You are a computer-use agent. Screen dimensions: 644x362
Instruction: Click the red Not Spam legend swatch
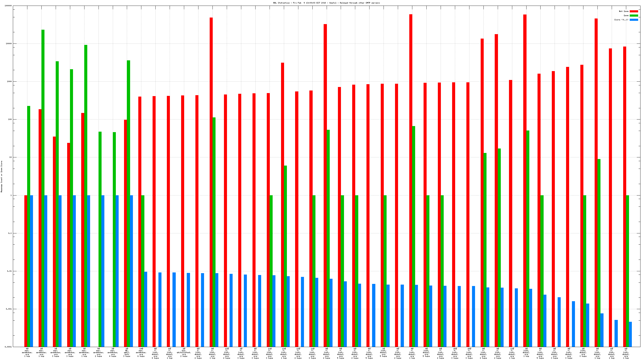click(x=633, y=11)
